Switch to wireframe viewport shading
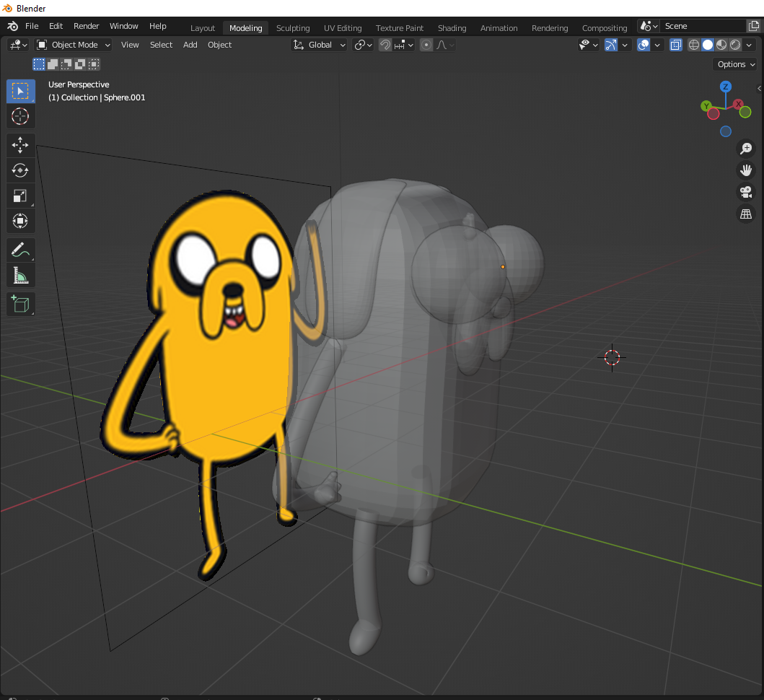This screenshot has height=700, width=764. pyautogui.click(x=694, y=45)
